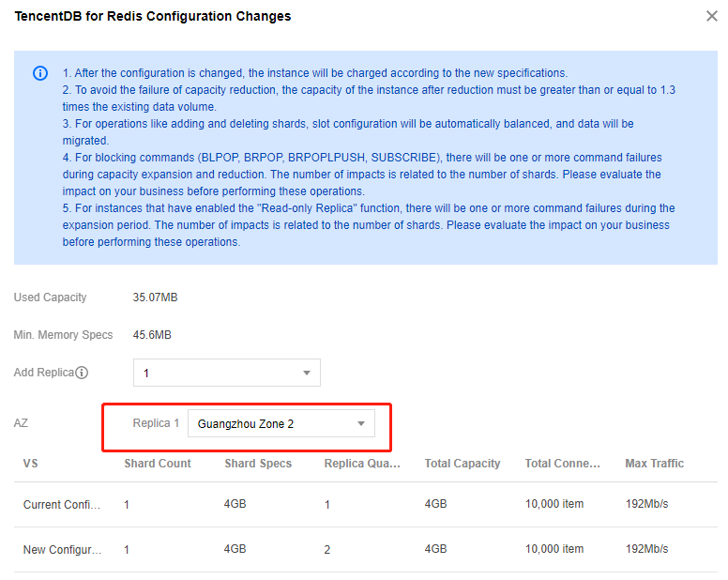
Task: Click the Min. Memory Specs value 45.6MB
Action: pyautogui.click(x=152, y=335)
